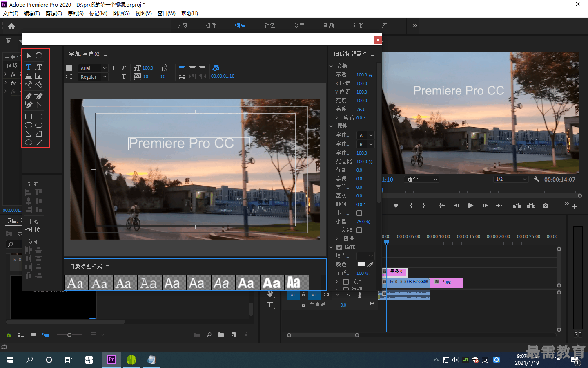Screen dimensions: 588x368
Task: Collapse the properties (属性) section
Action: (x=331, y=126)
